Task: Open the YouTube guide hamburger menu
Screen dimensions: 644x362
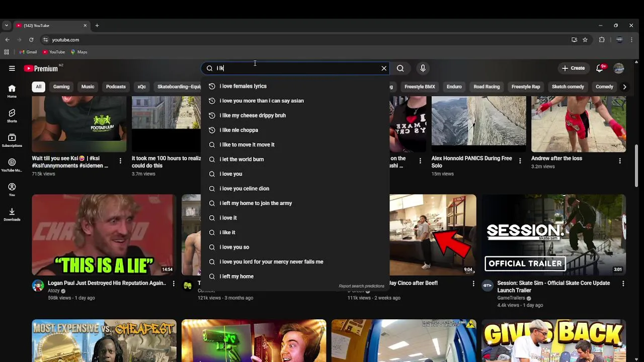Action: 12,68
